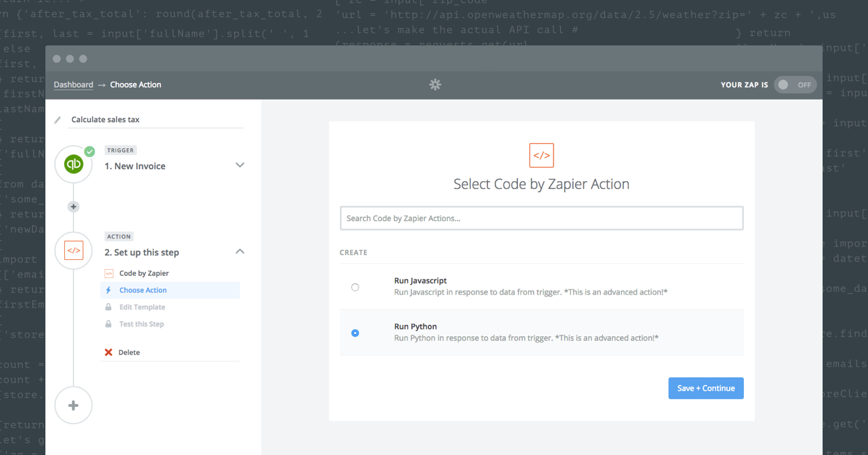
Task: Click the red Delete X icon
Action: tap(108, 352)
